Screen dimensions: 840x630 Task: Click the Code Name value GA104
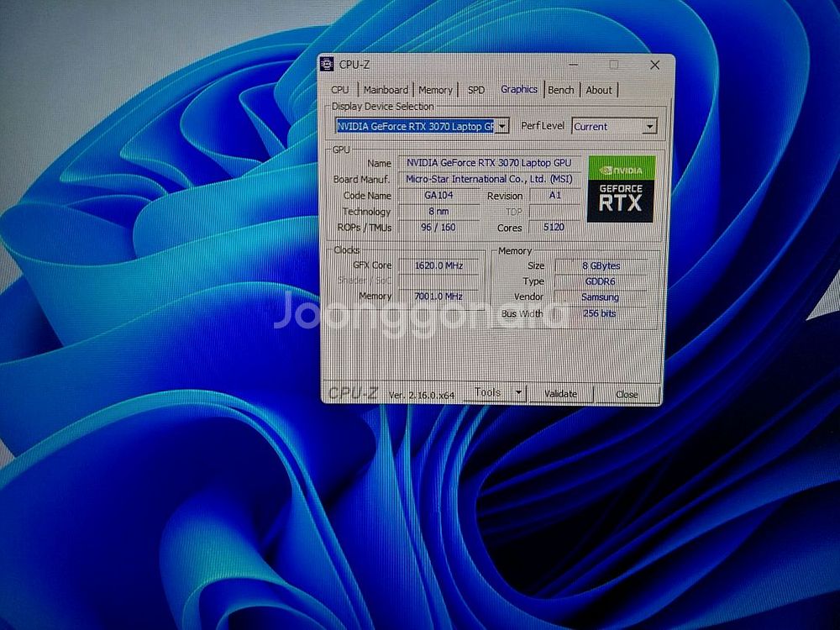(x=438, y=195)
